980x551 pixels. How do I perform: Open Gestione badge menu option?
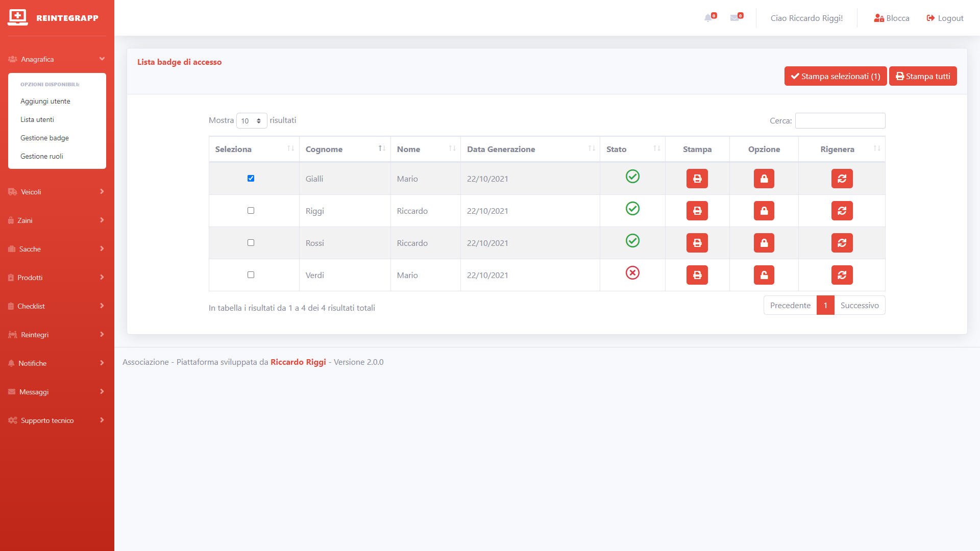pos(44,138)
